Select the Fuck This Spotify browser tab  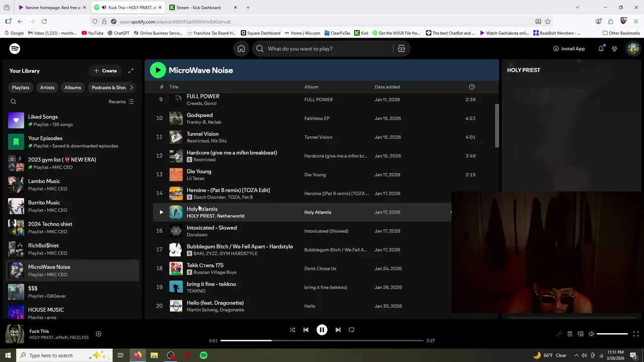point(128,8)
